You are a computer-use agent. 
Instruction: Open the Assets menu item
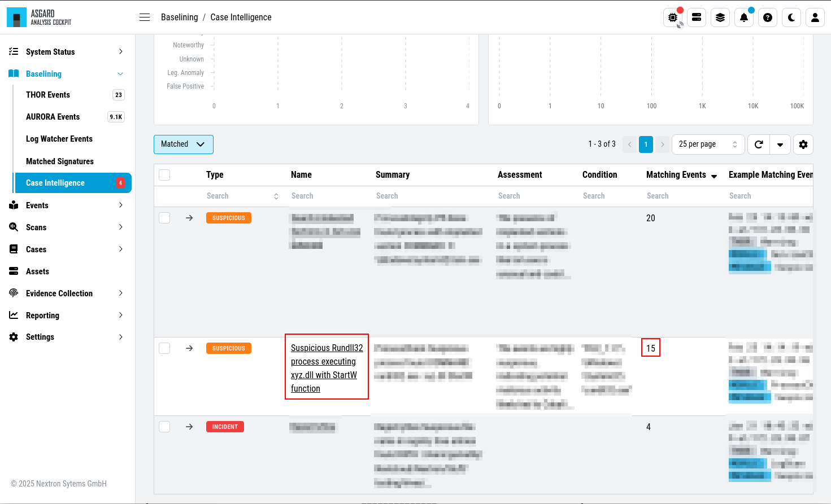tap(37, 271)
